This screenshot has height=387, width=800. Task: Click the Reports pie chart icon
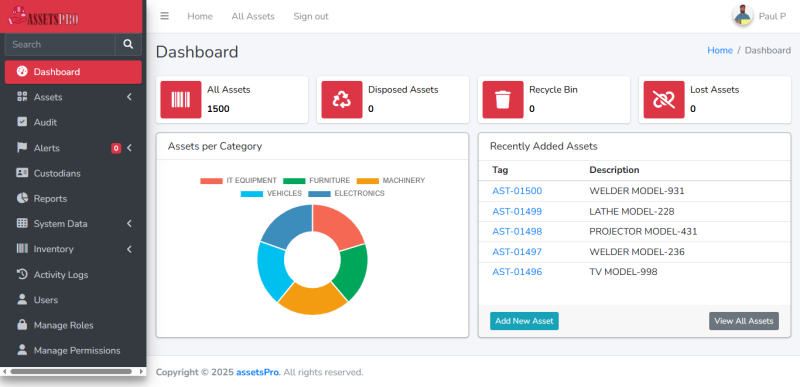pyautogui.click(x=22, y=198)
